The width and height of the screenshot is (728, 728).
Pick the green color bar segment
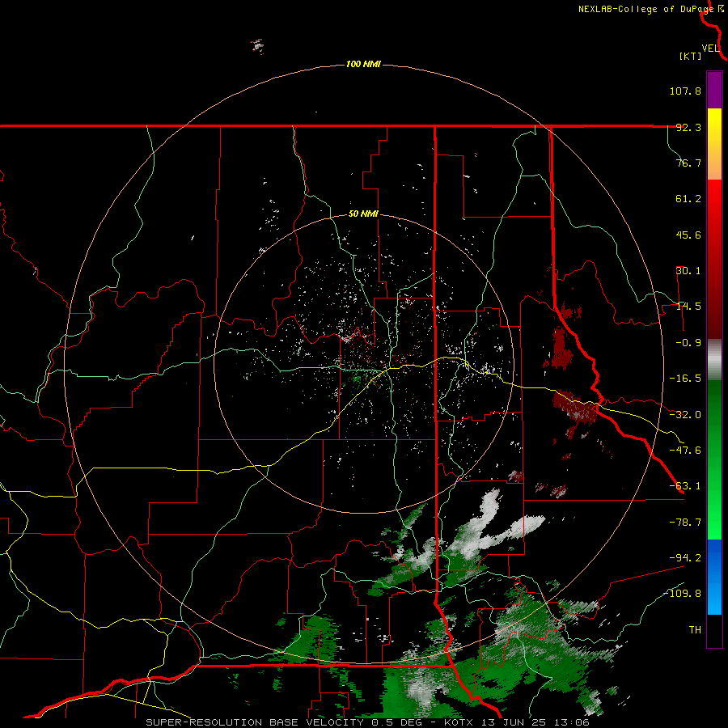[x=714, y=459]
